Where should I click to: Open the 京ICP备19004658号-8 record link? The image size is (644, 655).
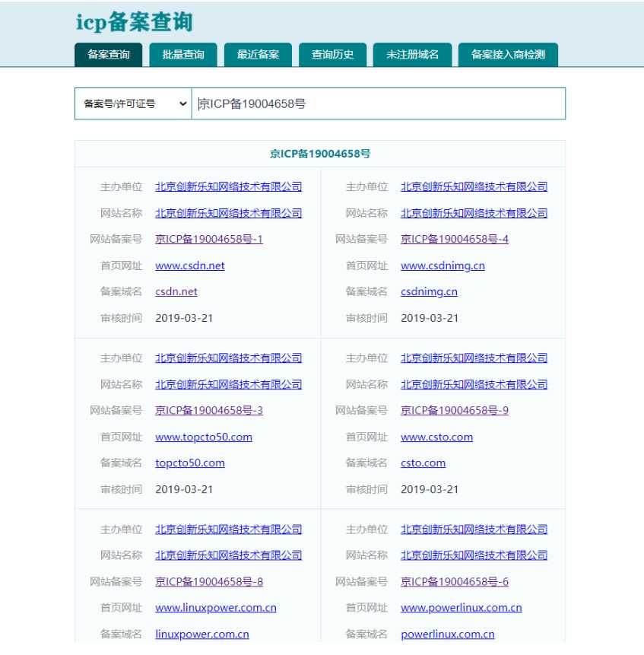click(x=208, y=581)
